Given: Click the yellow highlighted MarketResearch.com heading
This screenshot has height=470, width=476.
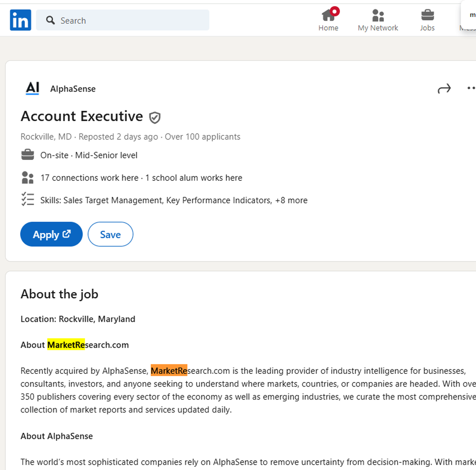Looking at the screenshot, I should tap(66, 345).
